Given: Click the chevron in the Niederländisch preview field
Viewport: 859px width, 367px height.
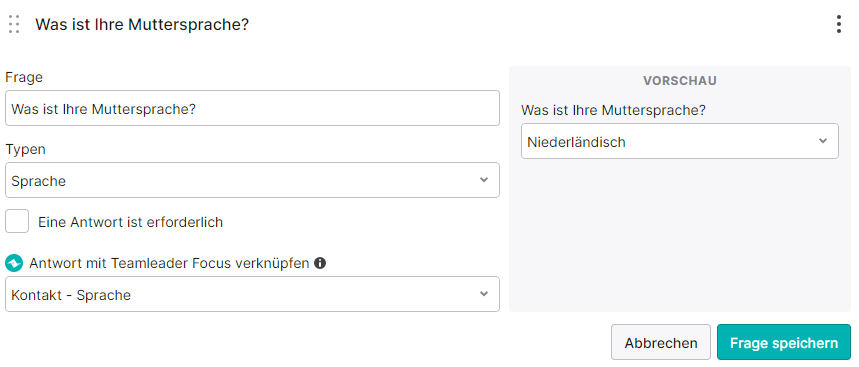Looking at the screenshot, I should pos(822,141).
